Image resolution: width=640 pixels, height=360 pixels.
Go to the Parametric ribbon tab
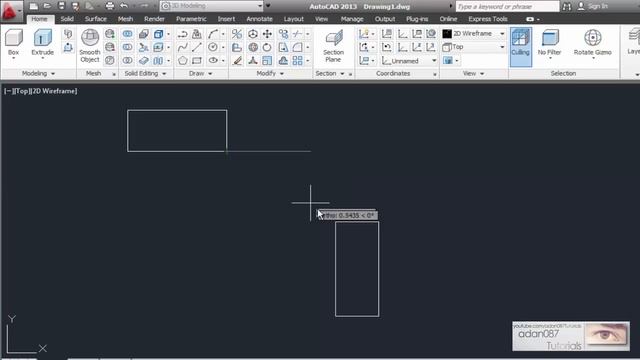point(191,19)
